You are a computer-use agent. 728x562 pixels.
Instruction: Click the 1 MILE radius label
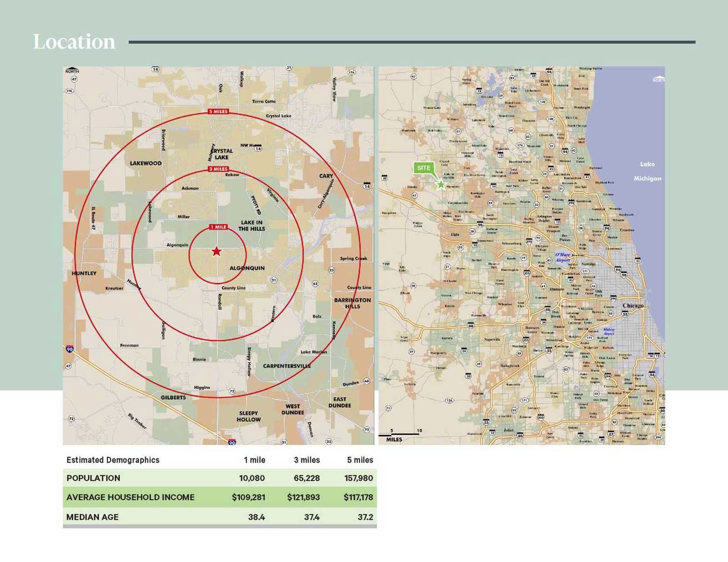tap(218, 227)
